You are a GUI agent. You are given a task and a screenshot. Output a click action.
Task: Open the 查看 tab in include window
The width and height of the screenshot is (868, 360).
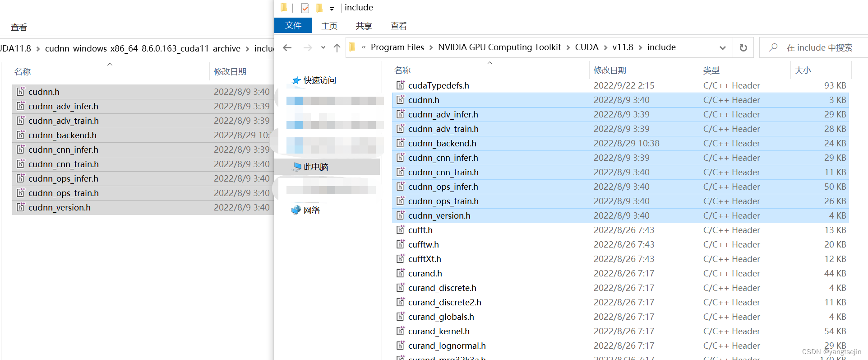(x=399, y=26)
